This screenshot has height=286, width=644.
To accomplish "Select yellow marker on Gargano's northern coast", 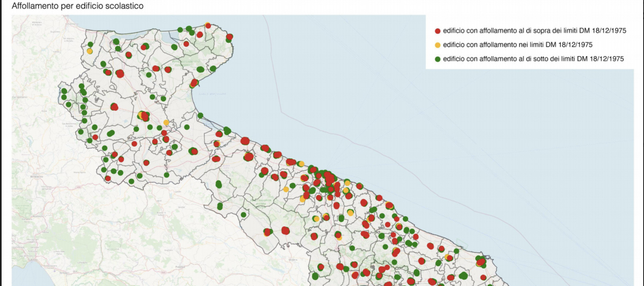I will (x=207, y=25).
